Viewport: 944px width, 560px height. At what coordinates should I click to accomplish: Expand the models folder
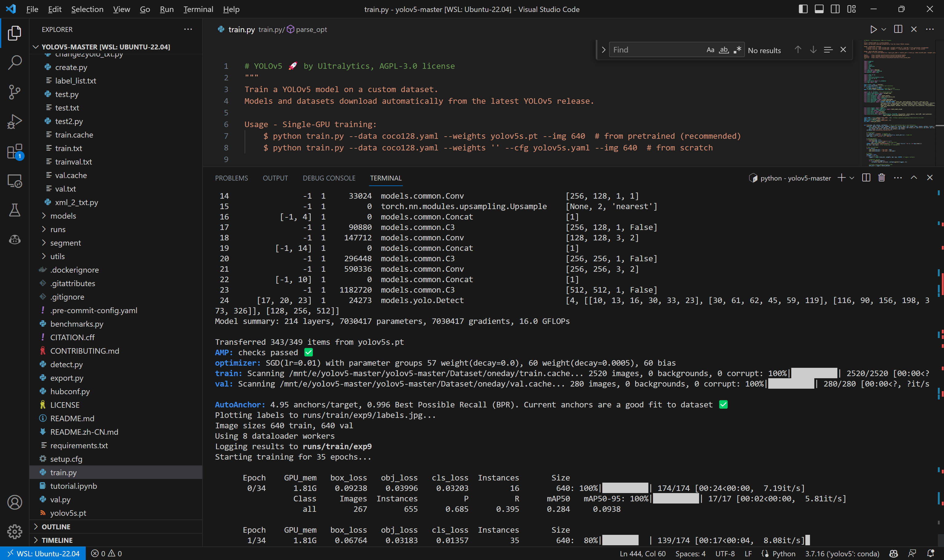[x=116, y=216]
